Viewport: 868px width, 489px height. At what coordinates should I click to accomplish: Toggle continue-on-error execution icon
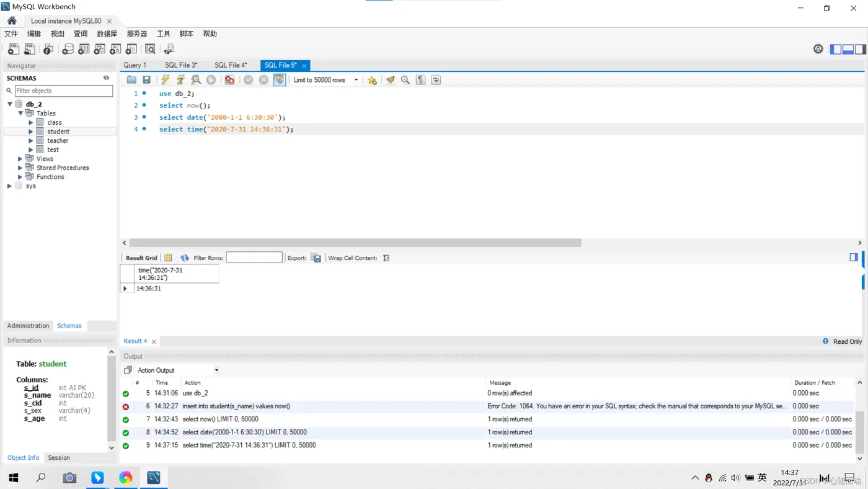(229, 80)
